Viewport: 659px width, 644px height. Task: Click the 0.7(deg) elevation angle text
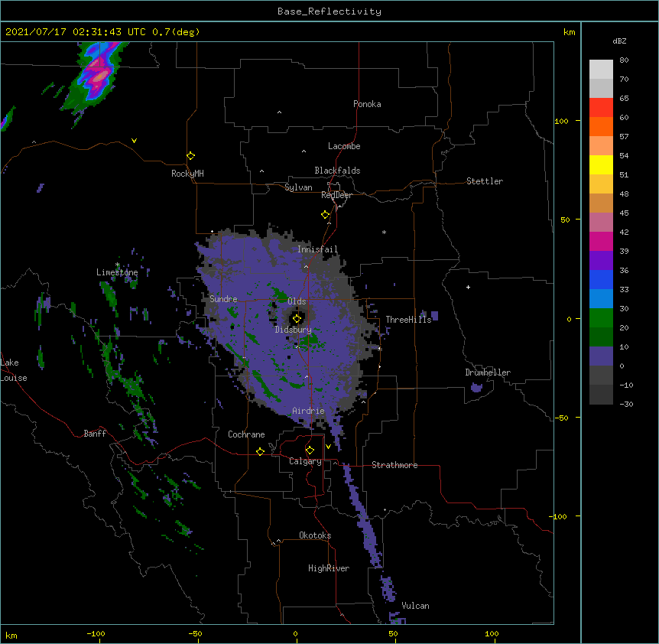pos(176,32)
